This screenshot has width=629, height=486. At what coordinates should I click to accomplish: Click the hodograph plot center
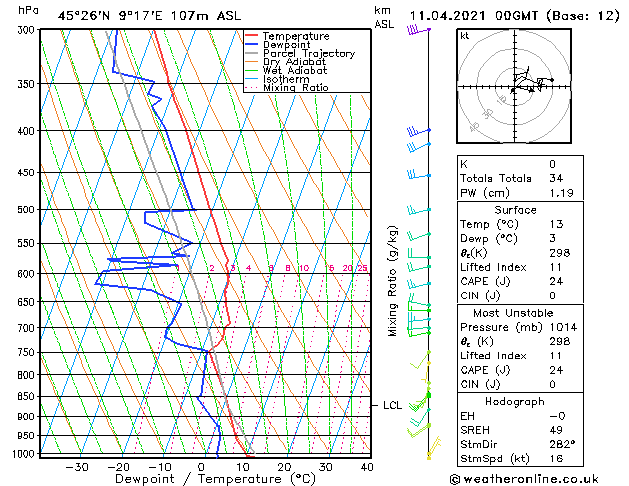click(x=515, y=86)
